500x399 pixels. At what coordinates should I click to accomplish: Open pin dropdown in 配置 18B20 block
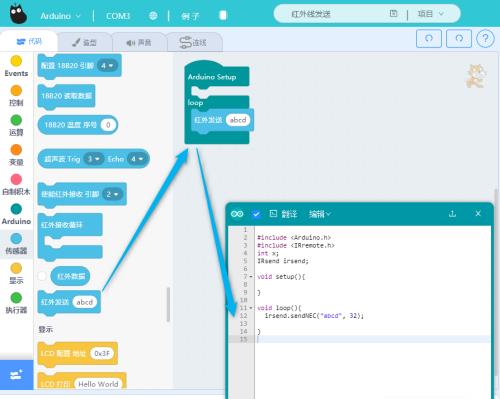[x=107, y=66]
